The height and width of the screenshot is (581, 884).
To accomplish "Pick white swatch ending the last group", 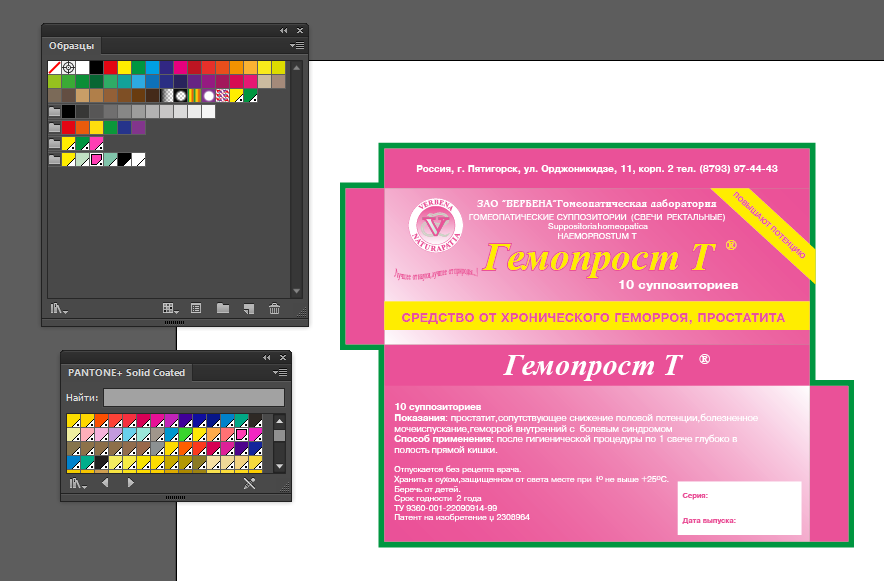I will tap(139, 159).
